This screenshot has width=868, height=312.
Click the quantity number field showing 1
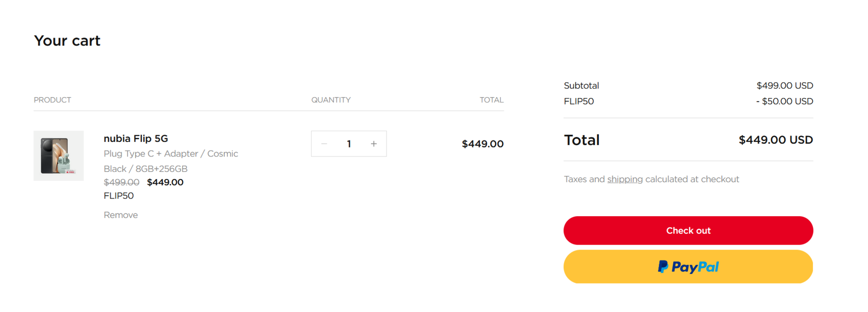[x=349, y=144]
